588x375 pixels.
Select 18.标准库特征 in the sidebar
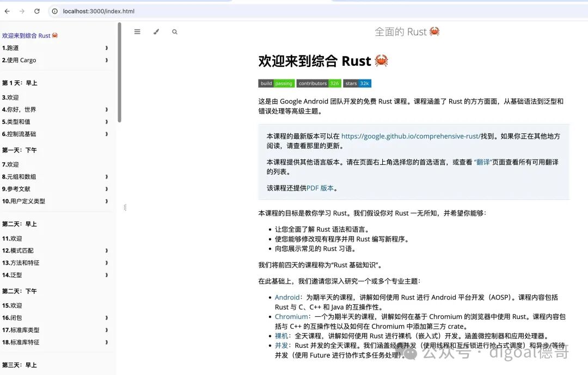coord(21,342)
